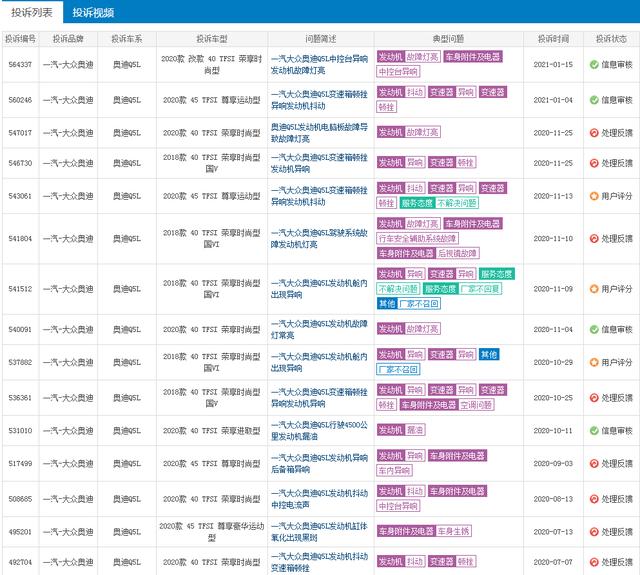
Task: Open complaint link 中控台异响发动机故障灯亮
Action: coord(319,64)
